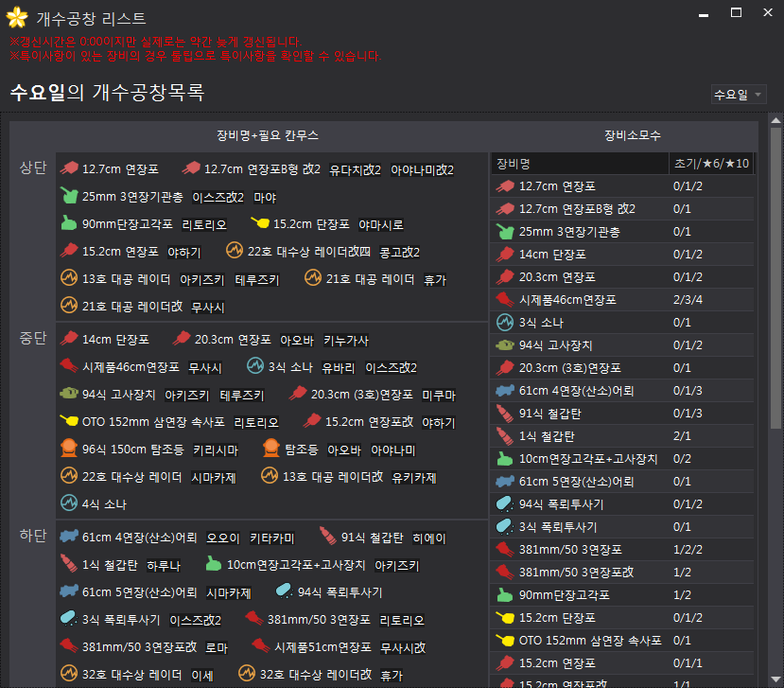Viewport: 784px width, 688px height.
Task: Click the 무사시改 label beside 시제품51cm연장포
Action: point(403,647)
